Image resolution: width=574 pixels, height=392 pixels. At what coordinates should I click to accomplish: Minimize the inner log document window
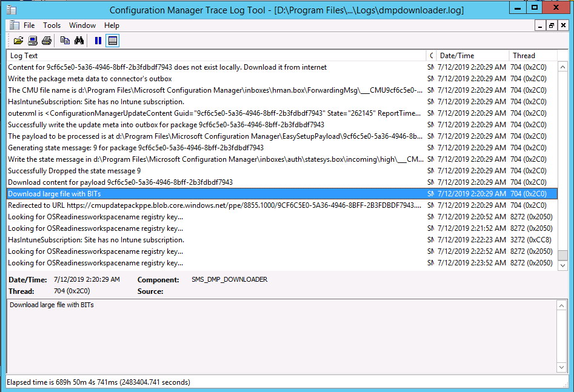[540, 25]
